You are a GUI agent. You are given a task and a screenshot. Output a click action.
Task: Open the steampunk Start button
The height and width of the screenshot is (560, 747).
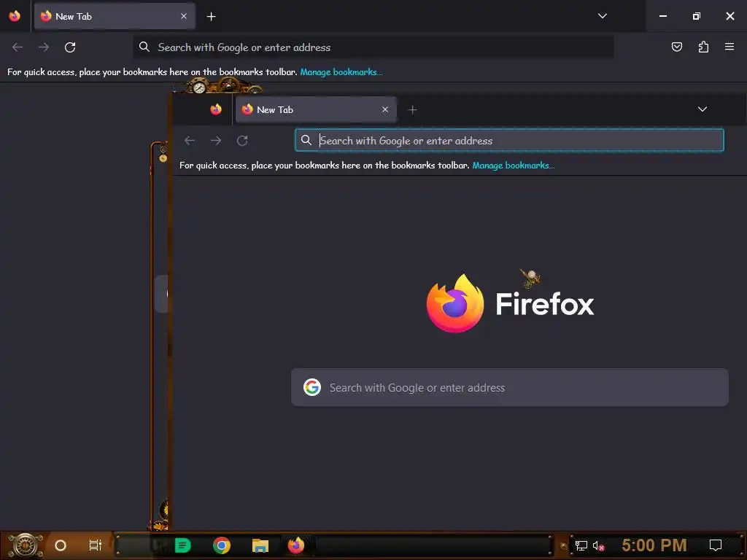[26, 545]
